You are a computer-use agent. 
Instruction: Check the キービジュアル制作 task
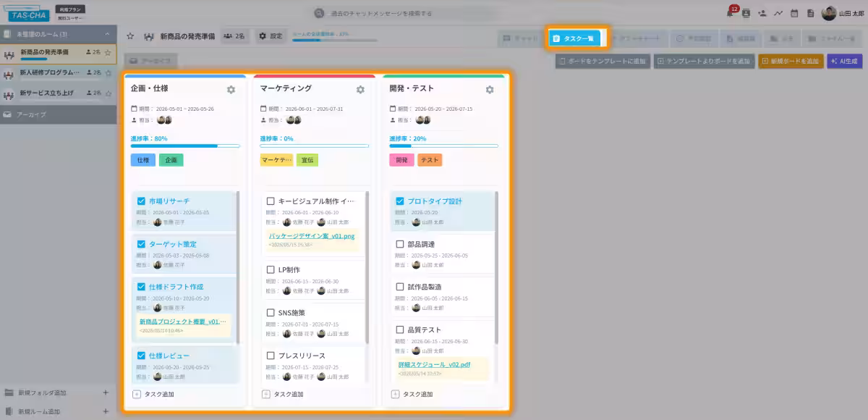271,201
